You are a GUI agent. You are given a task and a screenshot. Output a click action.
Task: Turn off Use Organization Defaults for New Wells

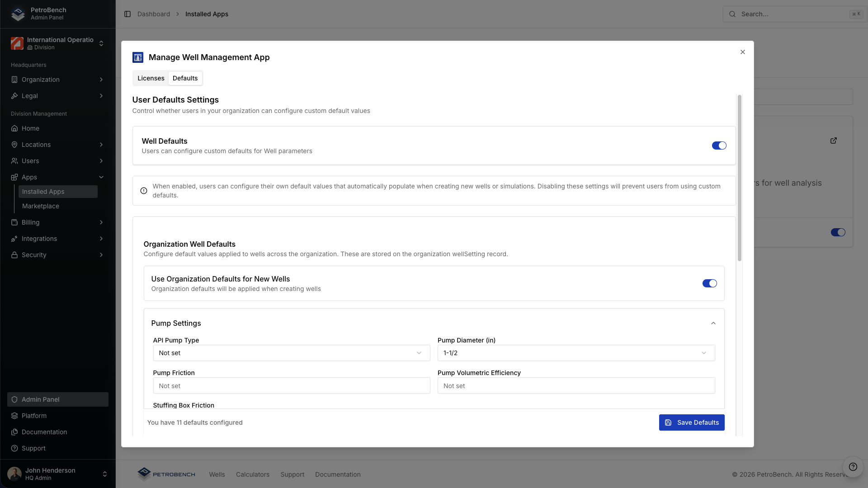pos(709,283)
